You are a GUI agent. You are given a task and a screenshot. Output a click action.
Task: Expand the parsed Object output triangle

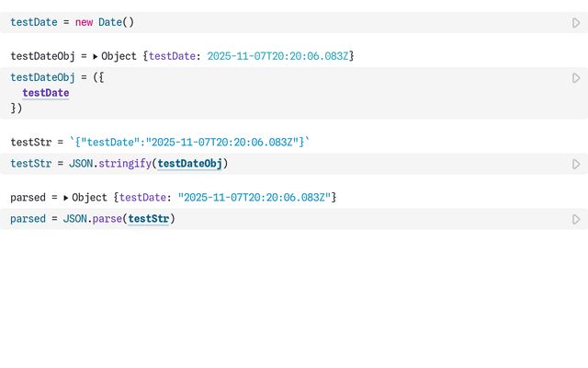coord(66,198)
